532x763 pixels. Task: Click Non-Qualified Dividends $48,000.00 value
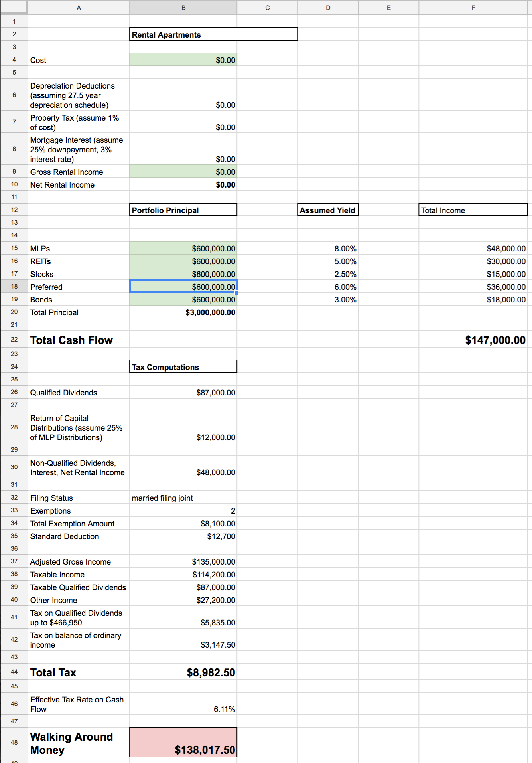tap(183, 467)
